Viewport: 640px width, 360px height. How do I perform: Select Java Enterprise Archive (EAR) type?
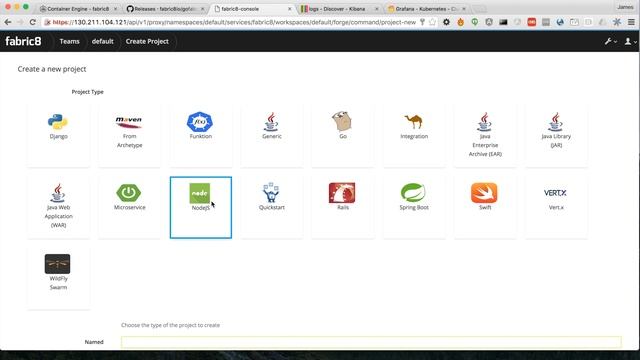(485, 136)
